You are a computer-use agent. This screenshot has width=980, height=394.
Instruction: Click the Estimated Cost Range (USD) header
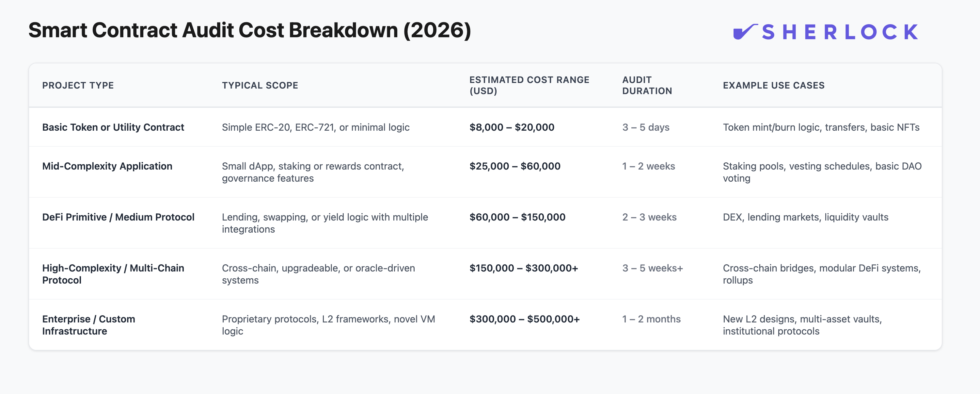(529, 85)
